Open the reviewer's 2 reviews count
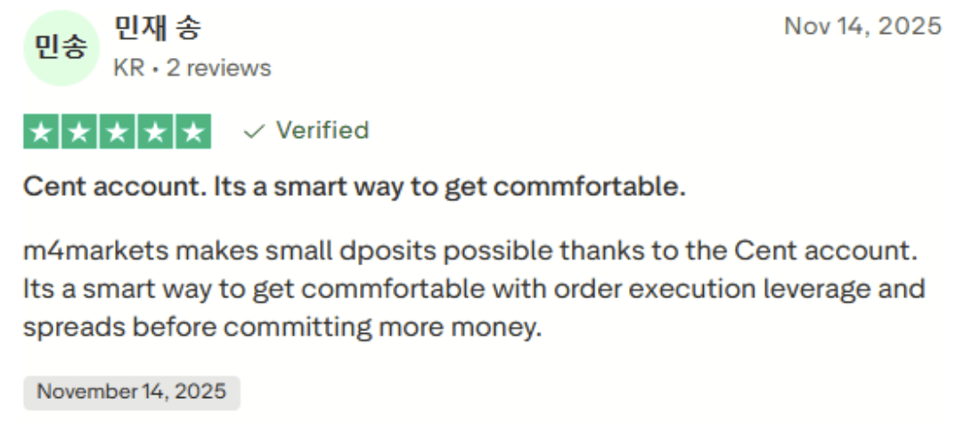This screenshot has height=422, width=980. pos(218,68)
